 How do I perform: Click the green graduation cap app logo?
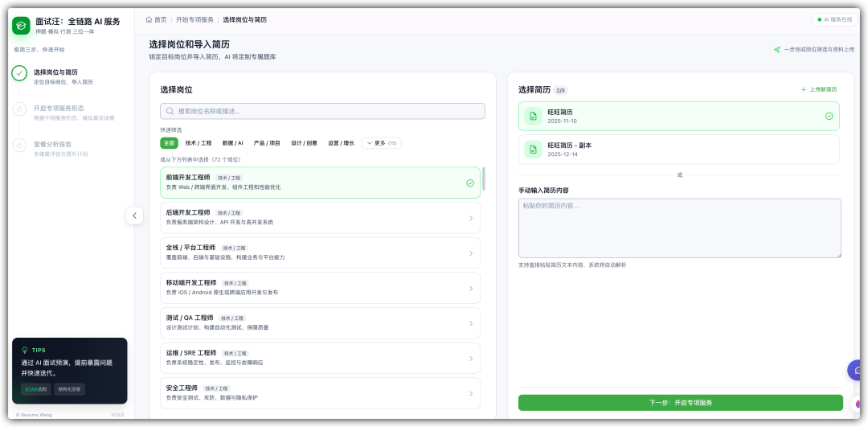(22, 26)
